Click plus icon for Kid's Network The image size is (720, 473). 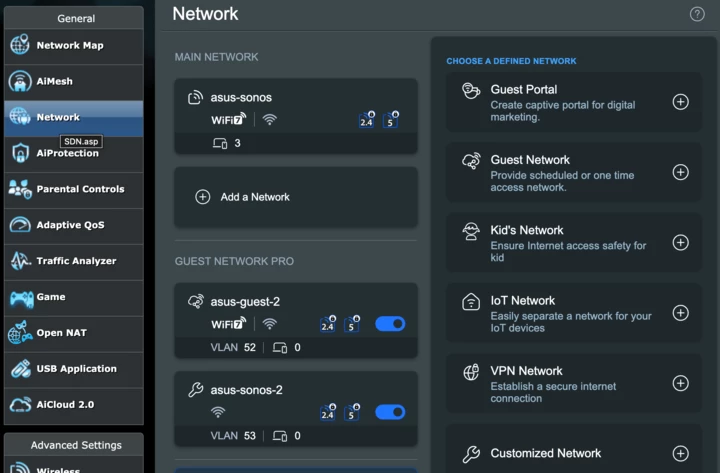pos(680,243)
